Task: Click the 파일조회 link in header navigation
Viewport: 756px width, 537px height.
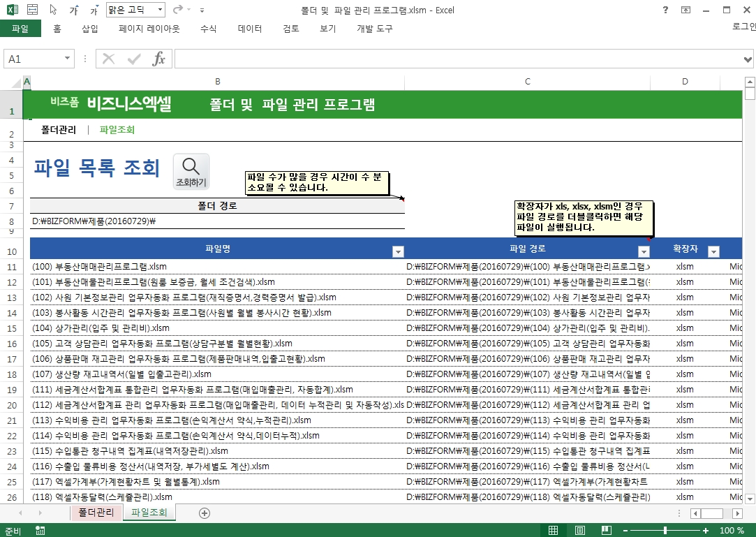Action: 117,130
